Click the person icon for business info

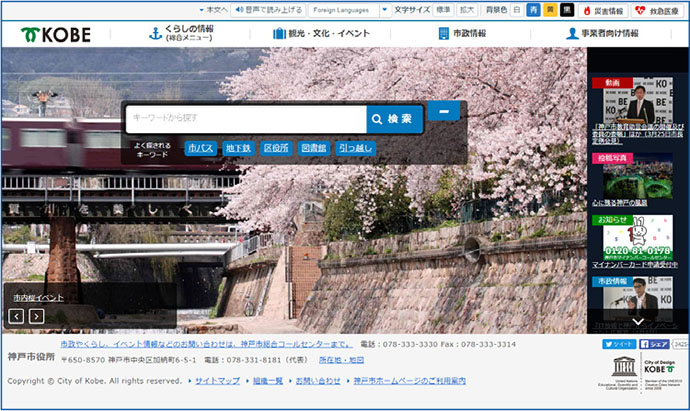(572, 33)
